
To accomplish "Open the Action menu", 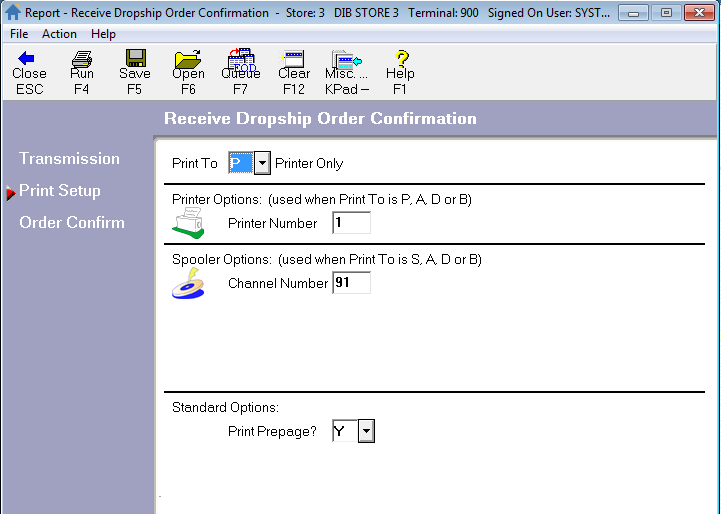I will pos(59,34).
